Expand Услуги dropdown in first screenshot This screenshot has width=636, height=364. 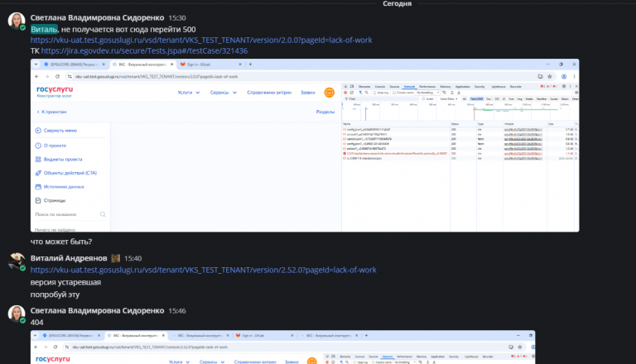coord(189,93)
